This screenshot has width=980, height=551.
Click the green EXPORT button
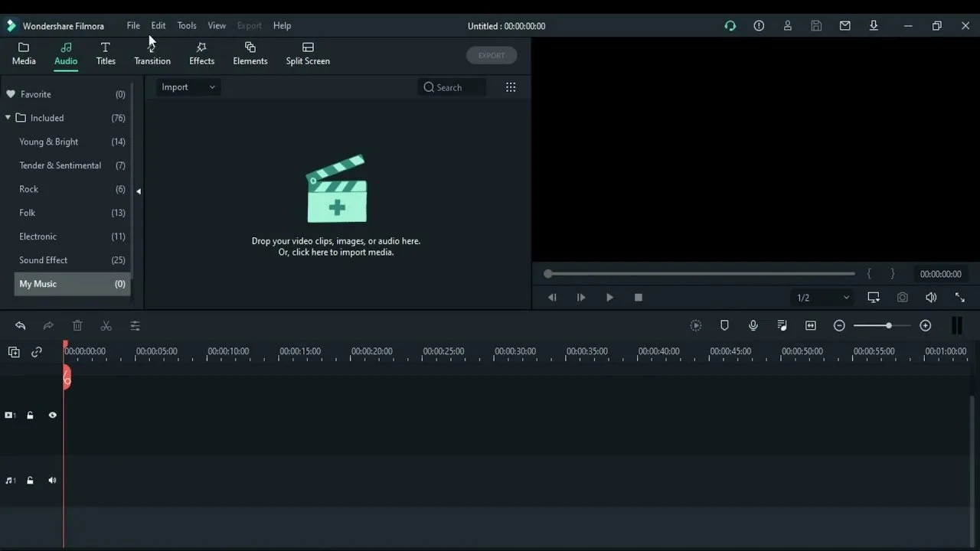pos(492,56)
